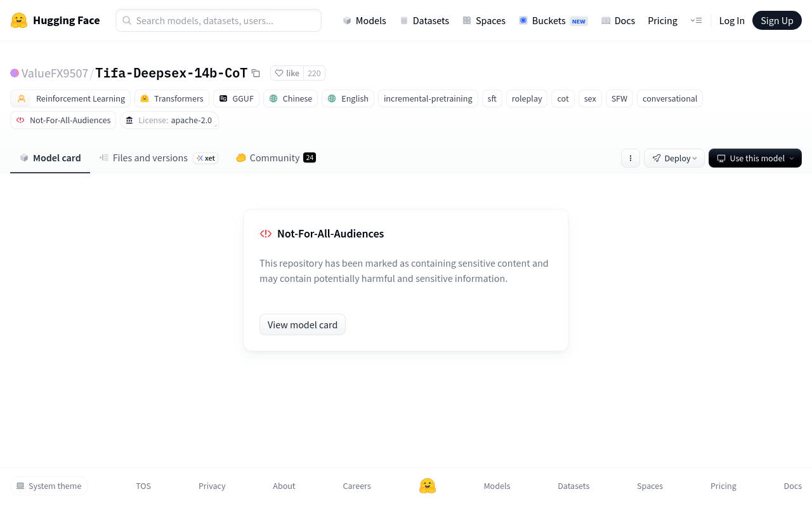The image size is (812, 508).
Task: Select the incremental-pretraining tag
Action: 428,98
